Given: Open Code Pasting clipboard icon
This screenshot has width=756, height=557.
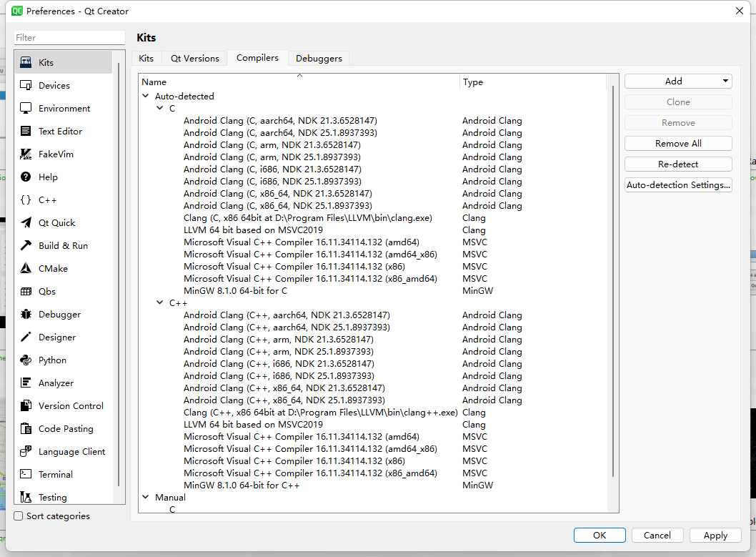Looking at the screenshot, I should 26,429.
